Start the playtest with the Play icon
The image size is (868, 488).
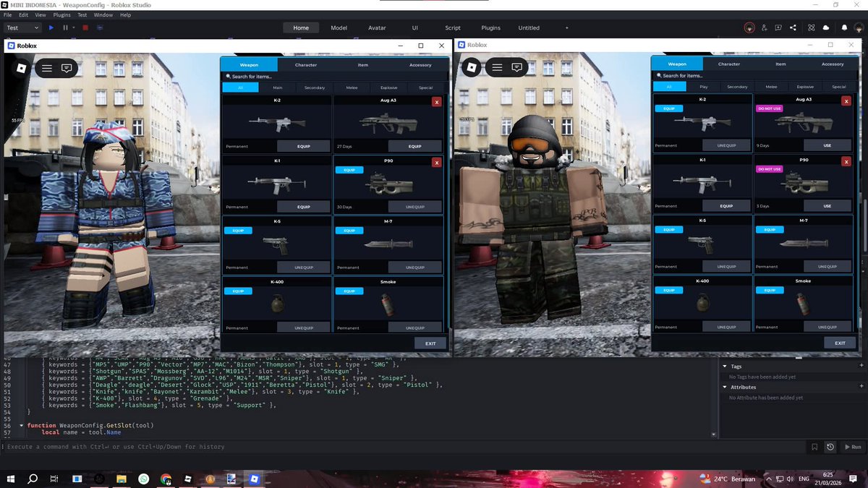[x=51, y=27]
